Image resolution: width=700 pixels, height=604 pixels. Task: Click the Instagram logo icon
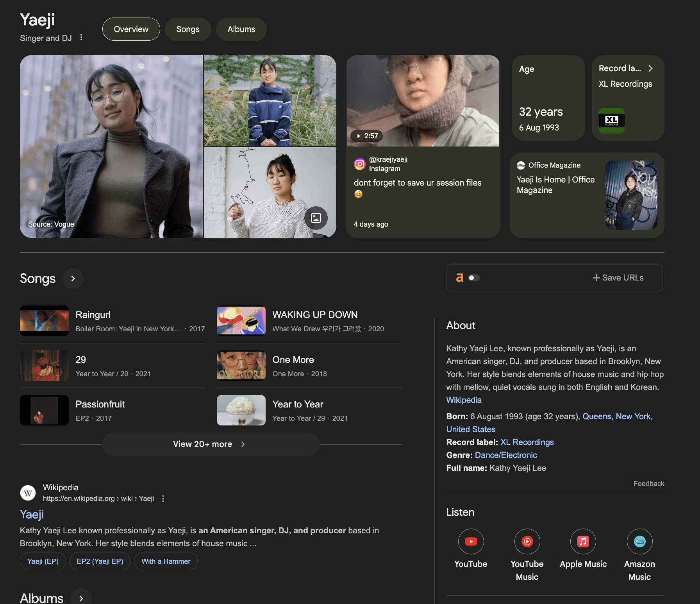point(360,164)
